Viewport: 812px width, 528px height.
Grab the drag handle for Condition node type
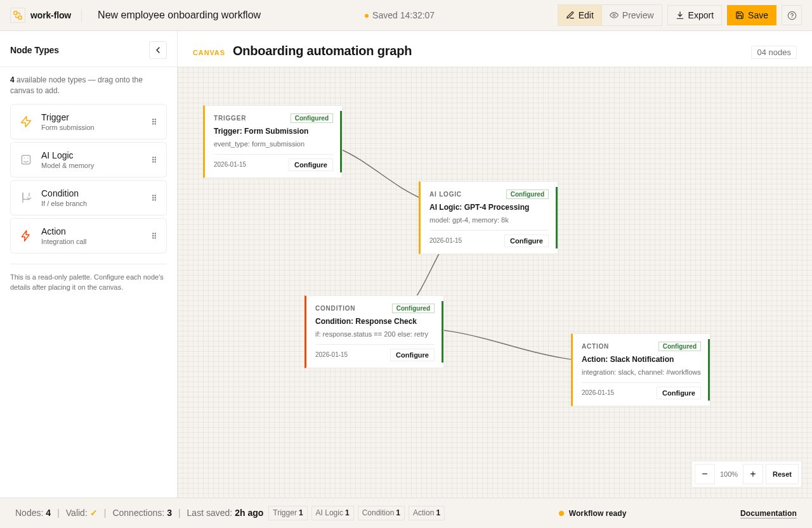[x=154, y=198]
